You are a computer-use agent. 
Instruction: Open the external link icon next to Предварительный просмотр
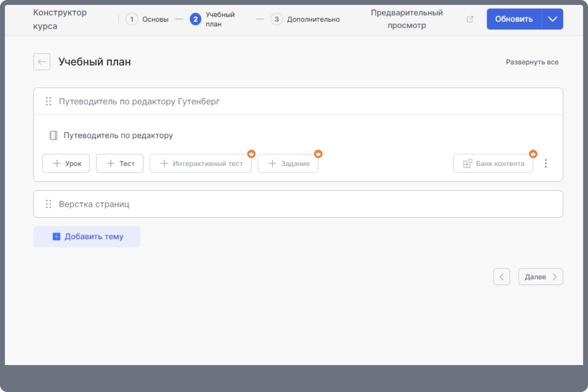click(470, 19)
